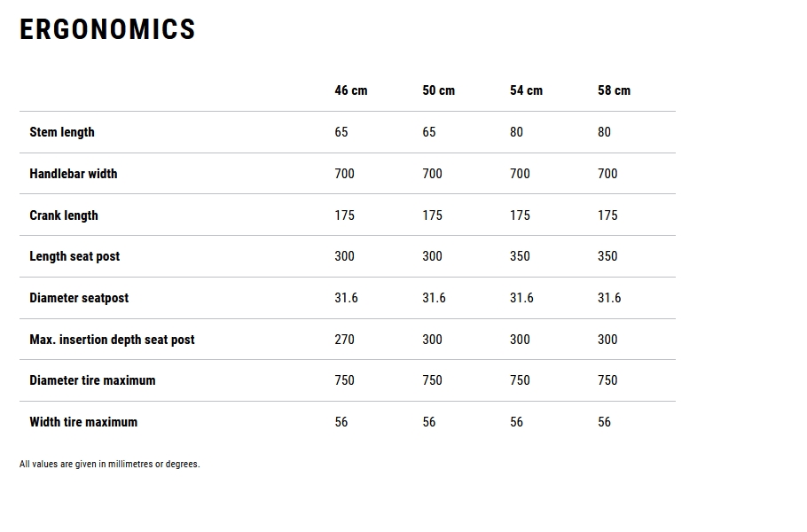Click the seatpost diameter value under 46 cm
The image size is (807, 532).
346,298
